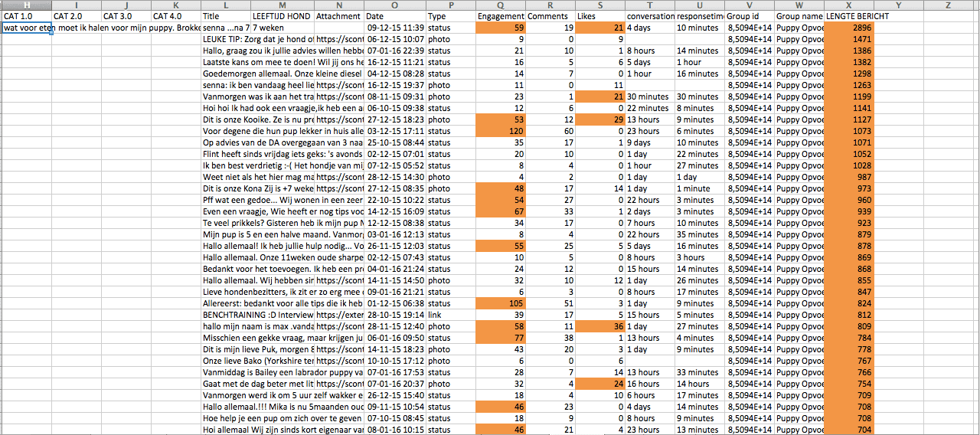
Task: Select the '35 minutes' responsetime cell
Action: 699,235
